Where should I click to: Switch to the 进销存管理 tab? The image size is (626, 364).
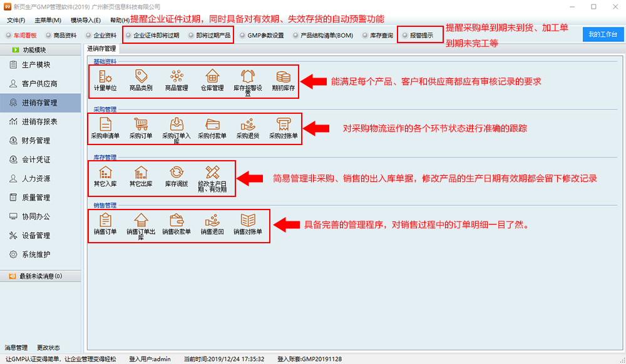101,48
